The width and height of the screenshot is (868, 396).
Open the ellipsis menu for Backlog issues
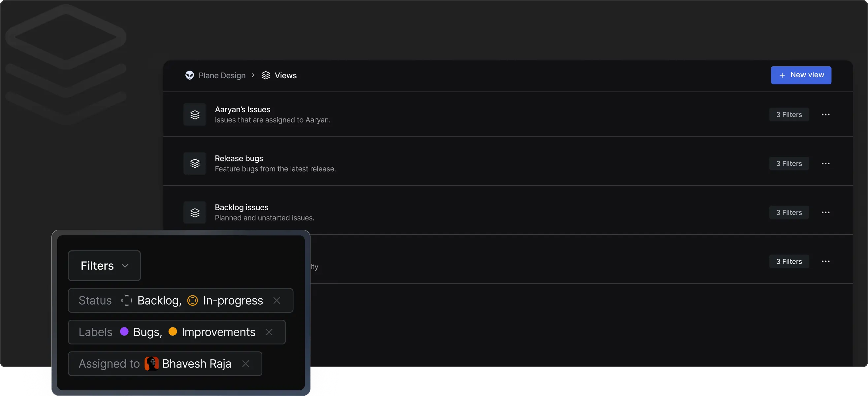(x=825, y=213)
